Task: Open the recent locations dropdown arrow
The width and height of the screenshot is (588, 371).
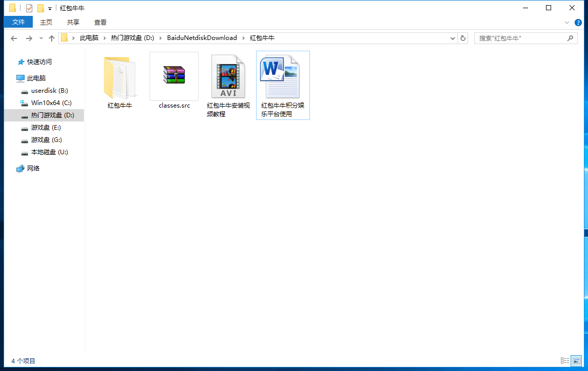Action: click(x=41, y=38)
